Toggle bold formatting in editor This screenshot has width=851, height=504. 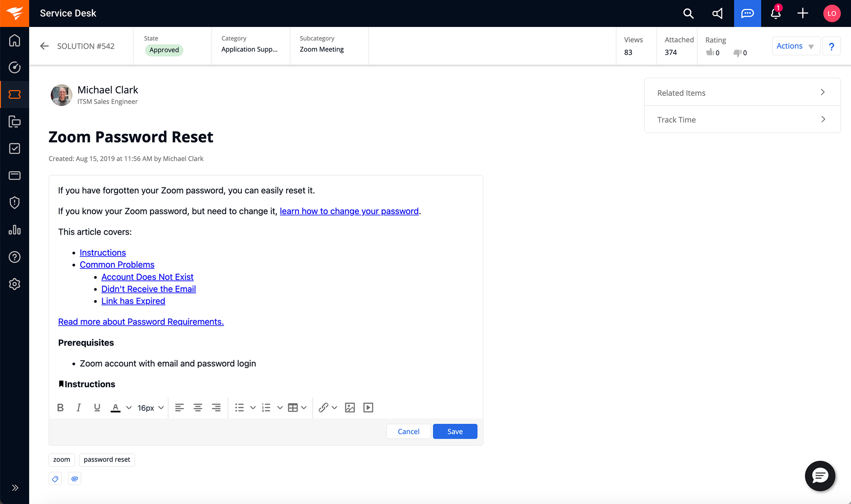60,408
